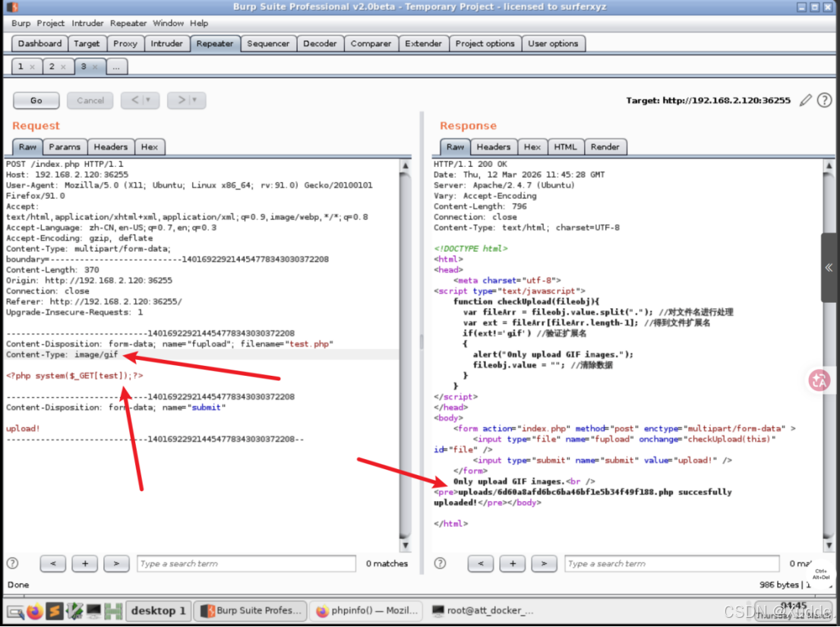Viewport: 840px width, 627px height.
Task: Select the response Render tab
Action: [x=605, y=147]
